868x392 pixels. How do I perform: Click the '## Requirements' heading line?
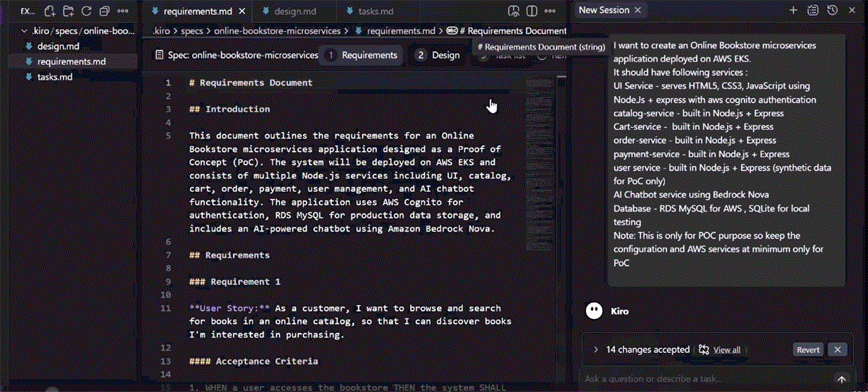point(229,255)
